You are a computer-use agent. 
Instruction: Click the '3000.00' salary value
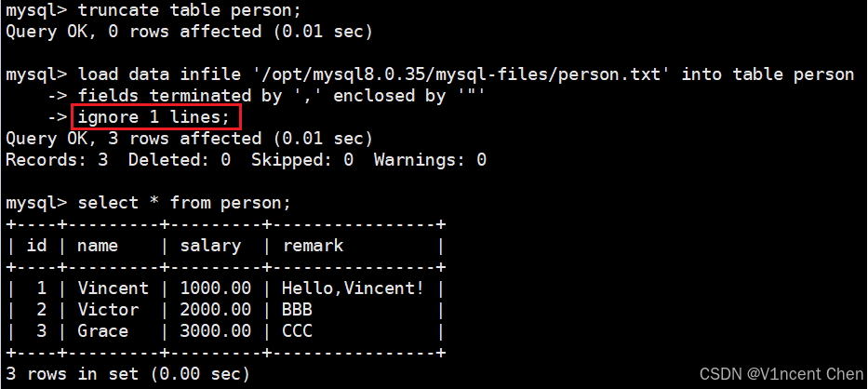point(215,331)
